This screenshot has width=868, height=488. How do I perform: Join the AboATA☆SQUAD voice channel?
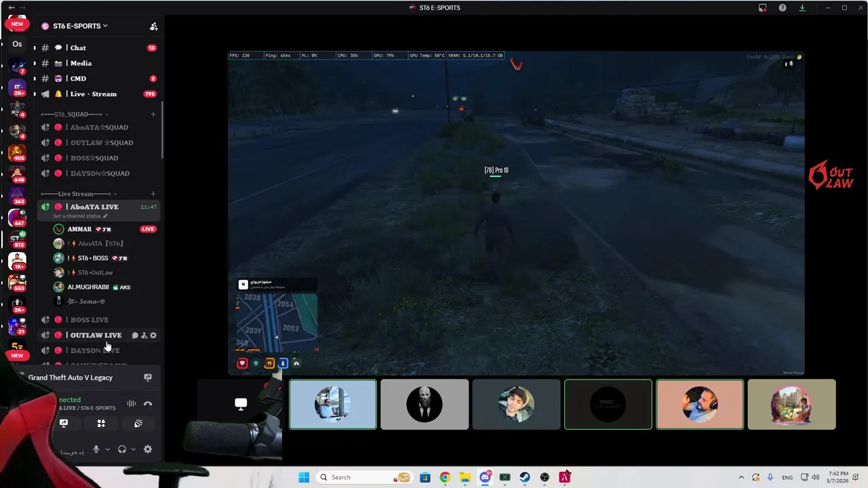pyautogui.click(x=98, y=127)
